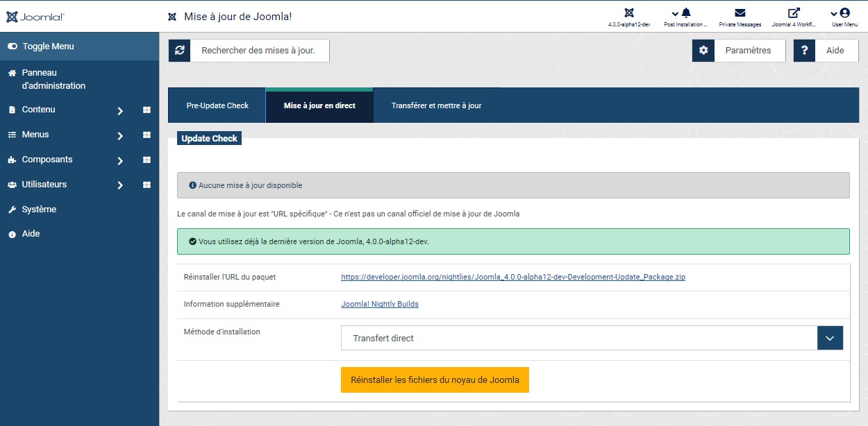The image size is (868, 426).
Task: Click the 'Aucune mise à jour disponible' notice
Action: click(x=513, y=185)
